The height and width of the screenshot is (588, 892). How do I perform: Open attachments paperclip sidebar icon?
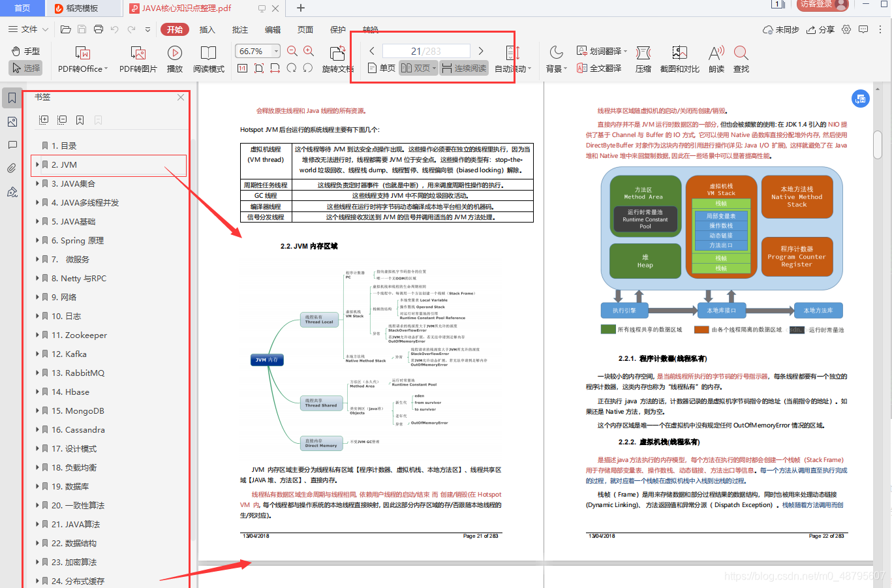pyautogui.click(x=12, y=168)
